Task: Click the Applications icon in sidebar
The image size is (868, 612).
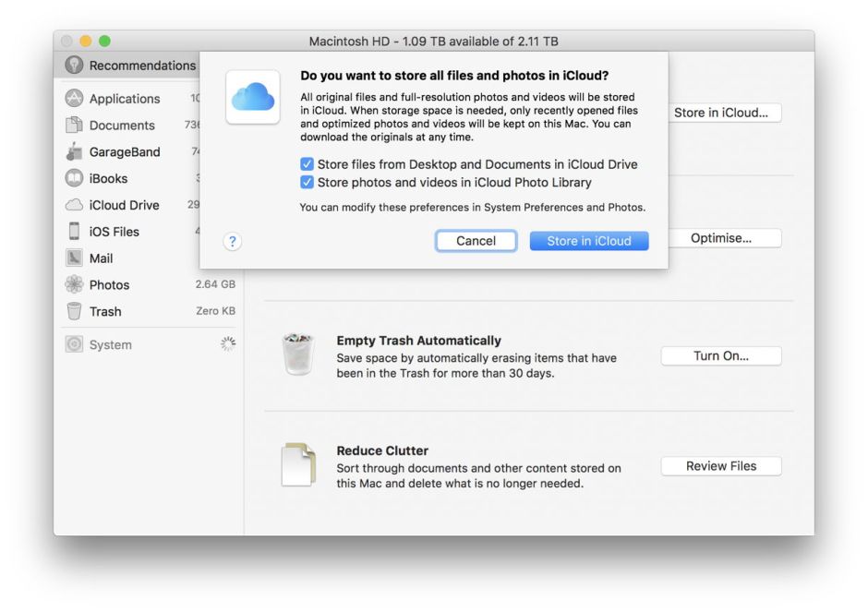Action: pos(74,99)
